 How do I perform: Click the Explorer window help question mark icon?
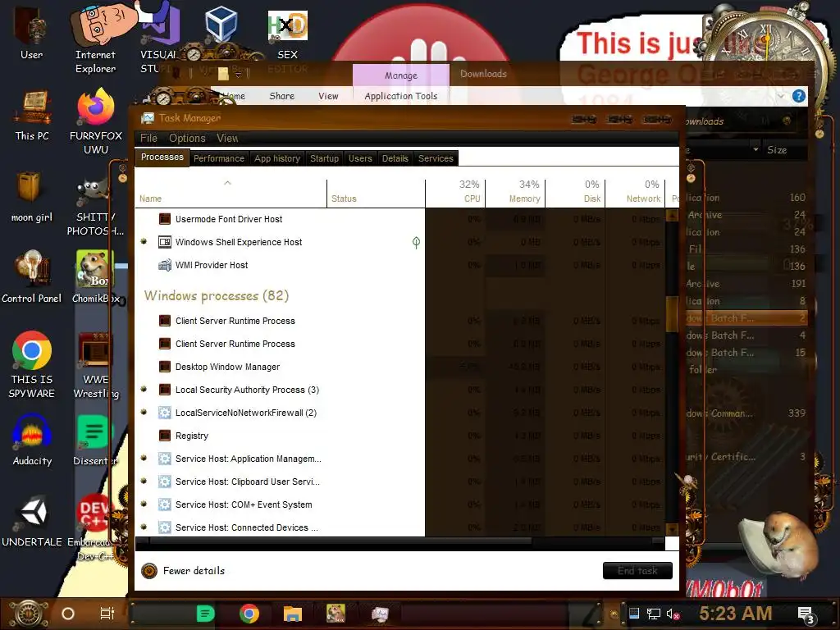pos(799,96)
